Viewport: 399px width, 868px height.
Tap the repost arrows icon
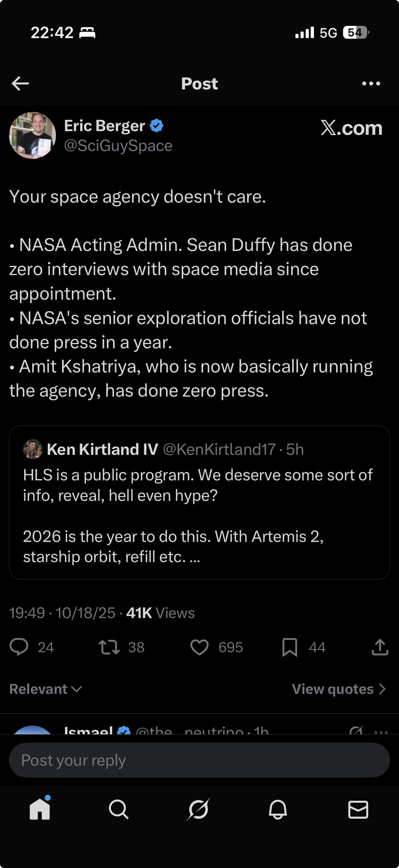[x=109, y=647]
